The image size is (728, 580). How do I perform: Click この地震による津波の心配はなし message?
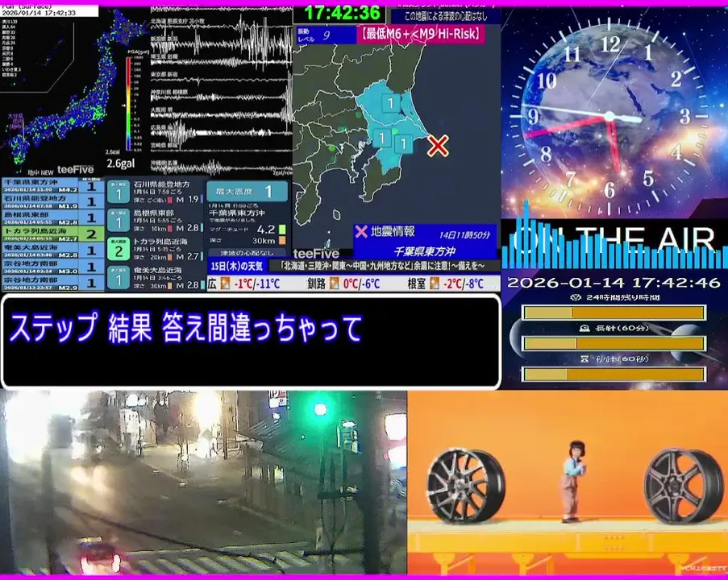pyautogui.click(x=446, y=16)
